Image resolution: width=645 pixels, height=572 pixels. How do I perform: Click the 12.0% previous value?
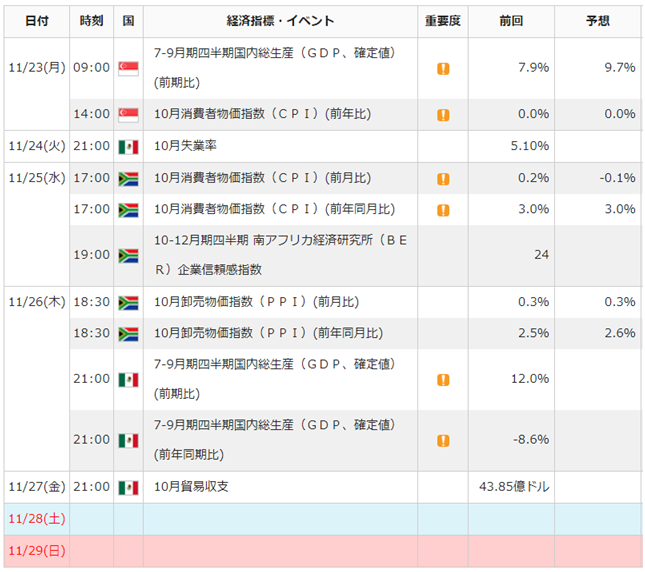[x=530, y=379]
